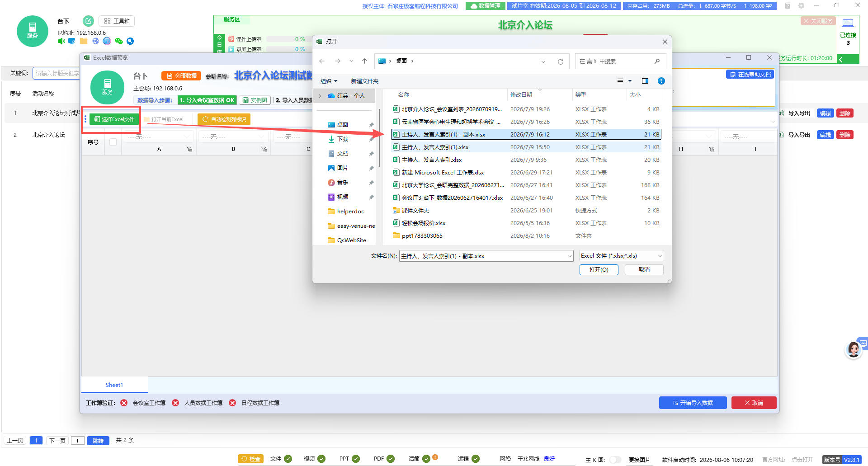Click the orange 检查 button in status bar

251,459
